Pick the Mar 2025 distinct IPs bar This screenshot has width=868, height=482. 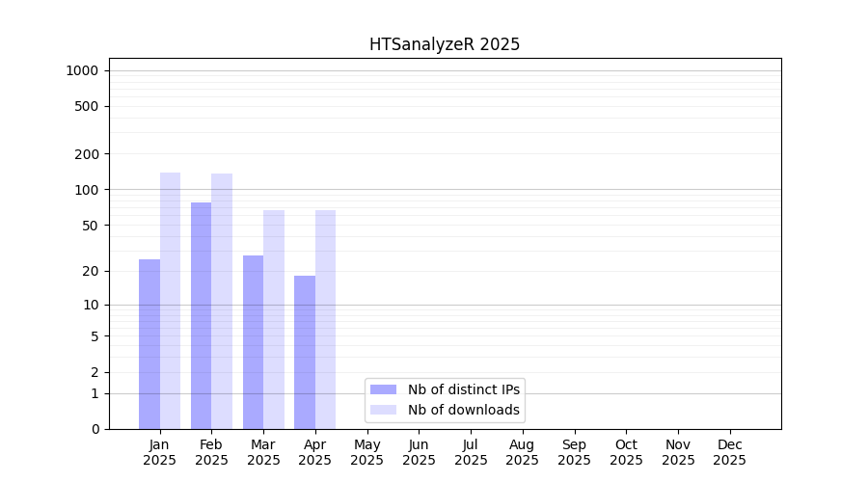point(253,342)
